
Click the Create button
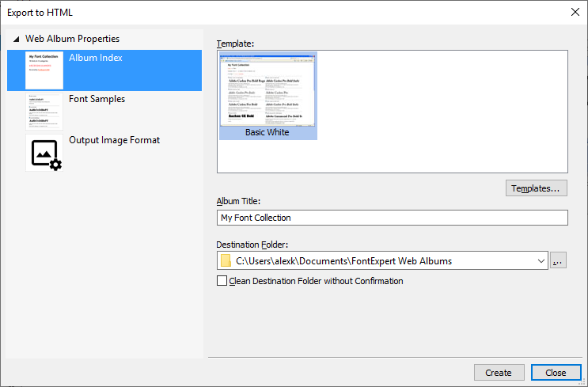click(499, 373)
